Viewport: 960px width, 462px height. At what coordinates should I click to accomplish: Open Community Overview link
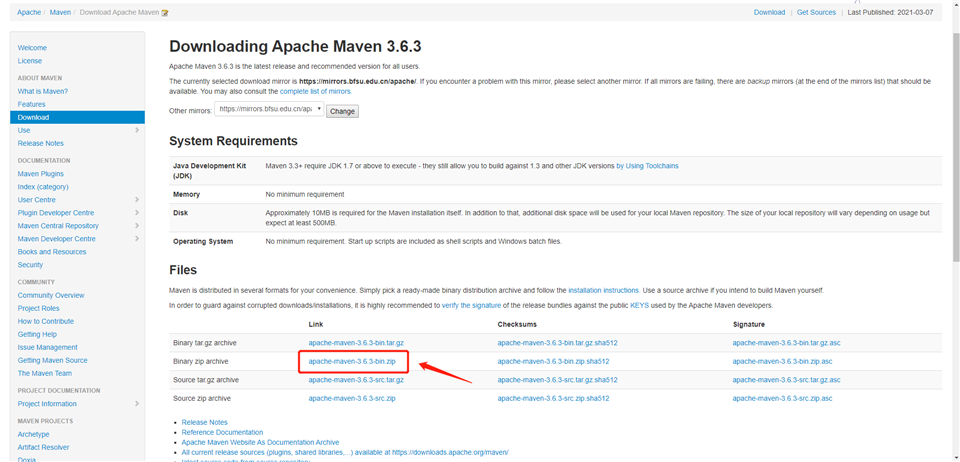pos(51,296)
